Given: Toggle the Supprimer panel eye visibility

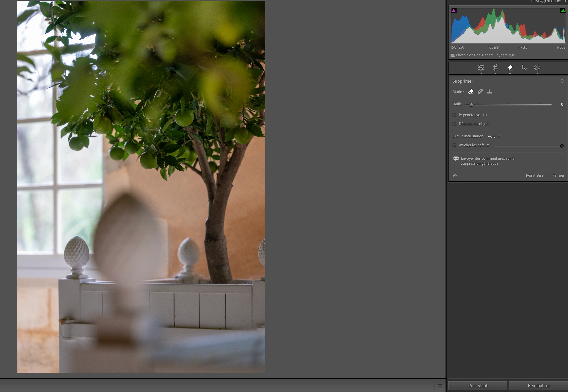Looking at the screenshot, I should (x=455, y=176).
